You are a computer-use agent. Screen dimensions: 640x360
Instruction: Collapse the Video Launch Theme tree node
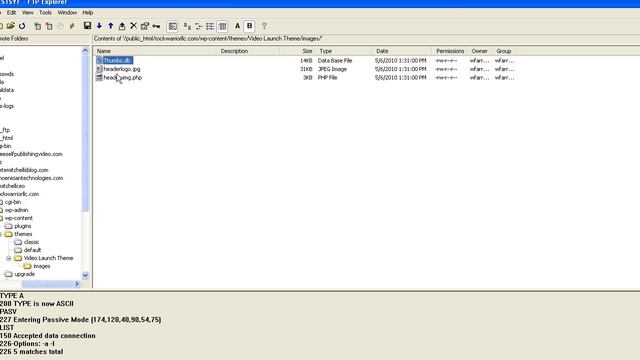pyautogui.click(x=9, y=258)
